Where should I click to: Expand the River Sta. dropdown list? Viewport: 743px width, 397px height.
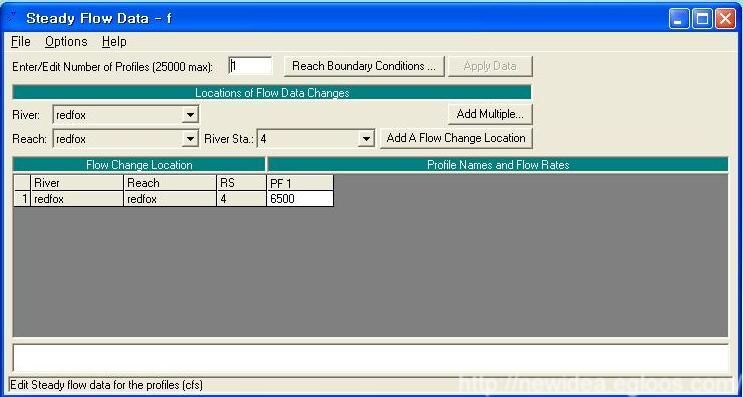click(366, 139)
